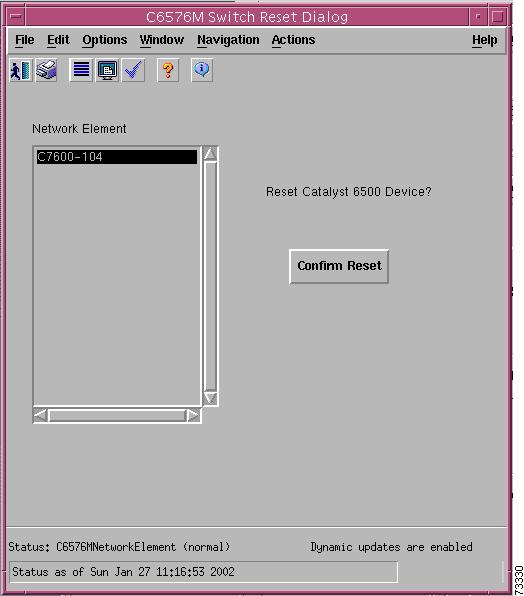
Task: Open the Options menu
Action: point(105,40)
